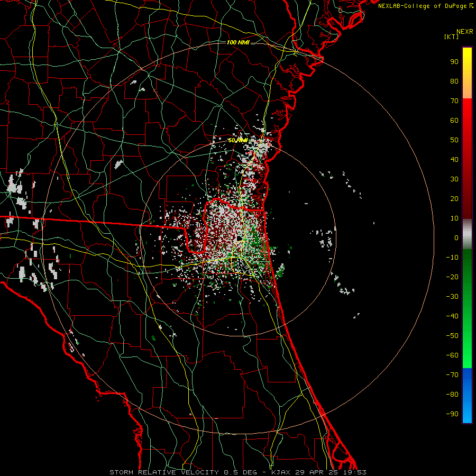
Task: Click the 50 value on the velocity scale
Action: [454, 140]
